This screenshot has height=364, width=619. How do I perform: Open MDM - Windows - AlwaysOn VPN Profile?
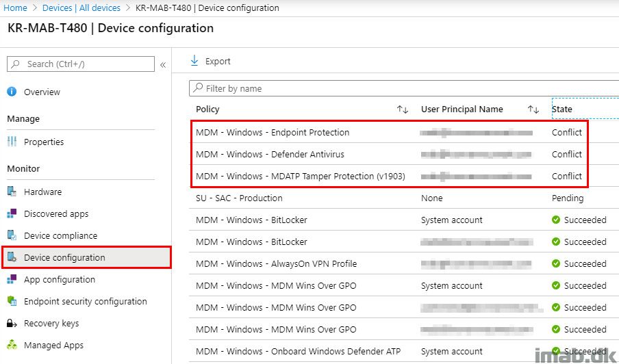click(277, 263)
